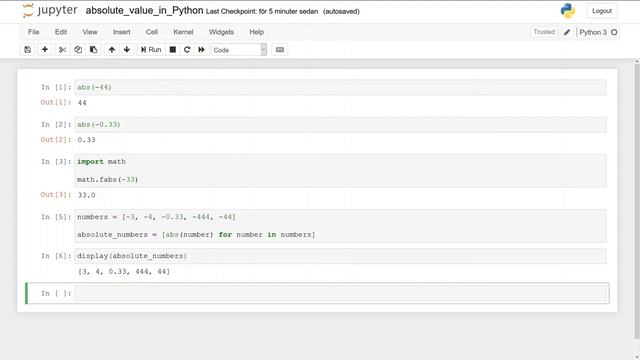Move selected cell up arrow
Viewport: 640px width, 360px height.
pos(112,50)
